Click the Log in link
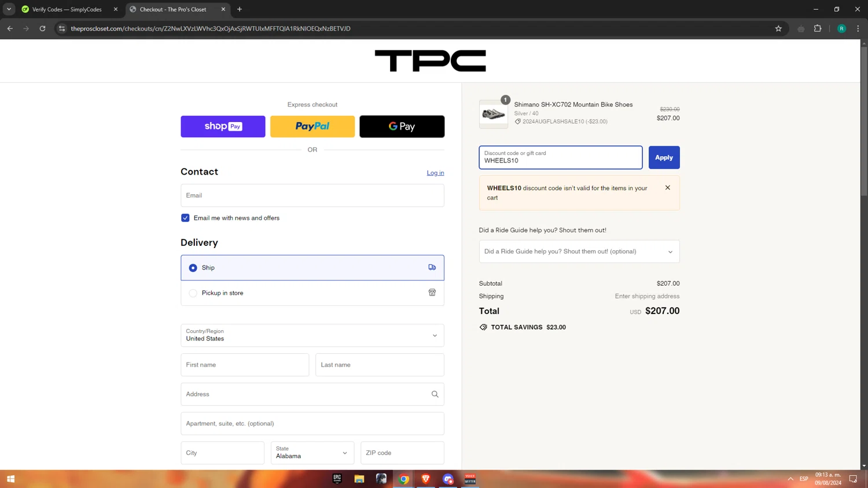 click(435, 173)
